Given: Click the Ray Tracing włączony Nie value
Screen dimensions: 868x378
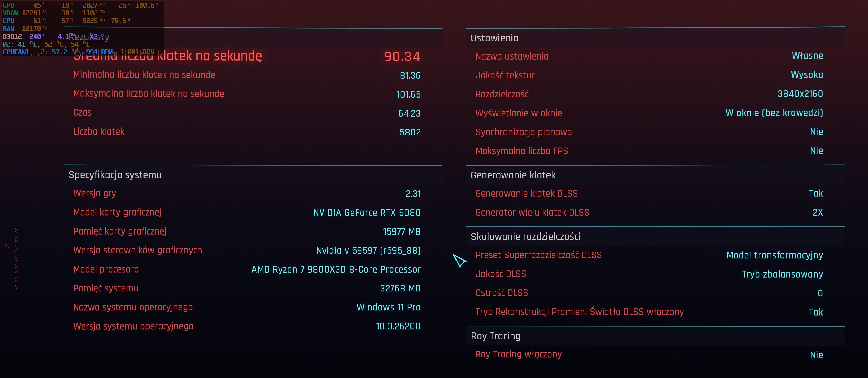Looking at the screenshot, I should (816, 355).
